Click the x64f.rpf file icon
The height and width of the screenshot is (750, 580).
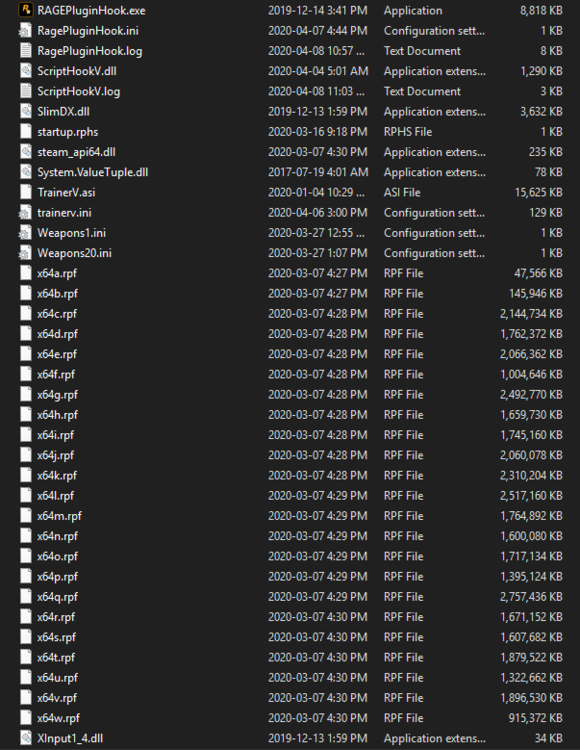click(x=26, y=374)
